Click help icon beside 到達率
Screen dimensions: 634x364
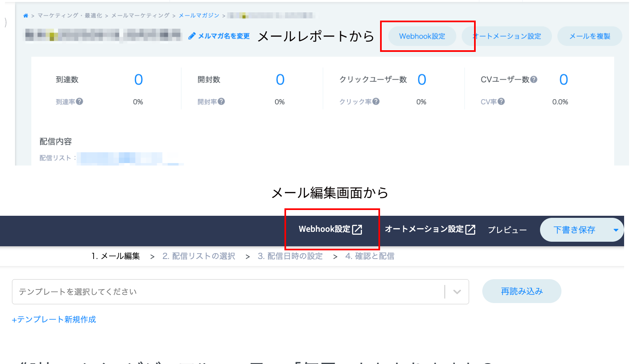coord(80,101)
